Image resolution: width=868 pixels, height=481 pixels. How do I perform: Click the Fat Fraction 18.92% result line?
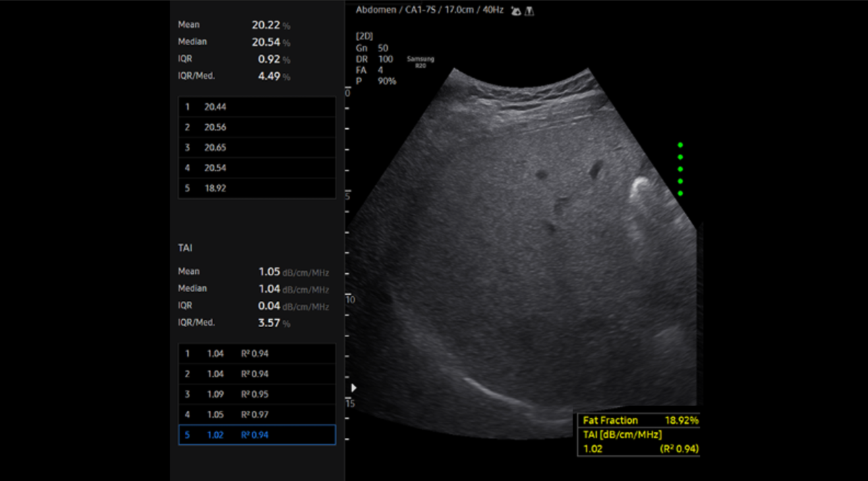641,420
